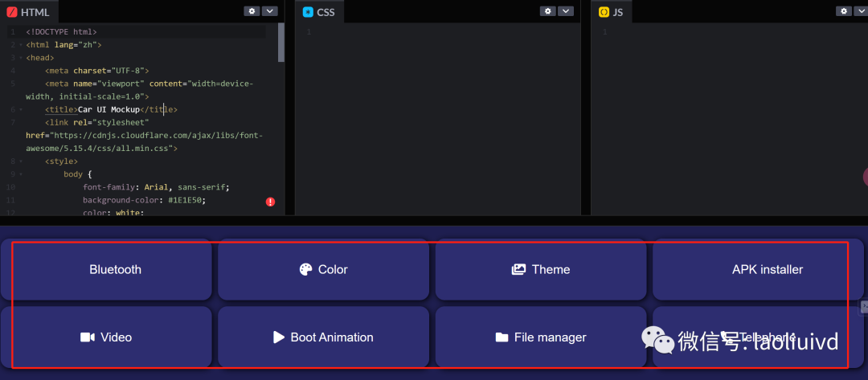Image resolution: width=868 pixels, height=380 pixels.
Task: Click the HTML editor vertical scrollbar
Action: pos(281,42)
